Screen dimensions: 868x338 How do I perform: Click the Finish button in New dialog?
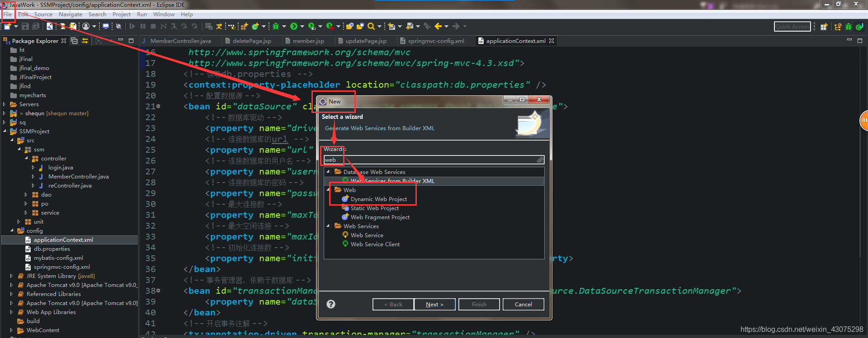pyautogui.click(x=479, y=304)
